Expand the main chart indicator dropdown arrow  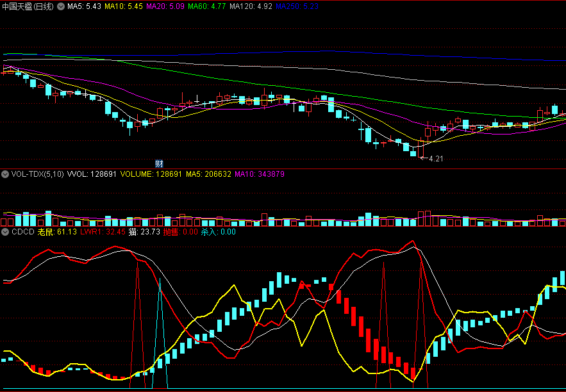62,6
